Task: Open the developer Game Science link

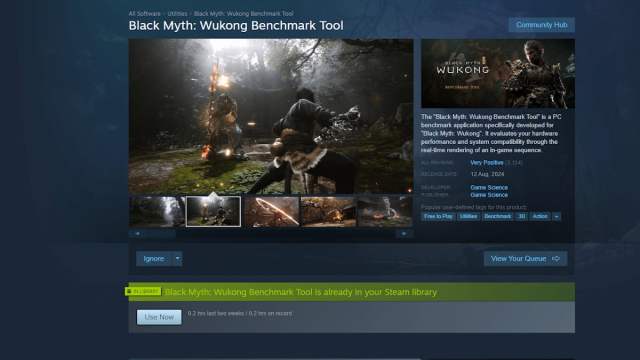Action: click(x=489, y=187)
